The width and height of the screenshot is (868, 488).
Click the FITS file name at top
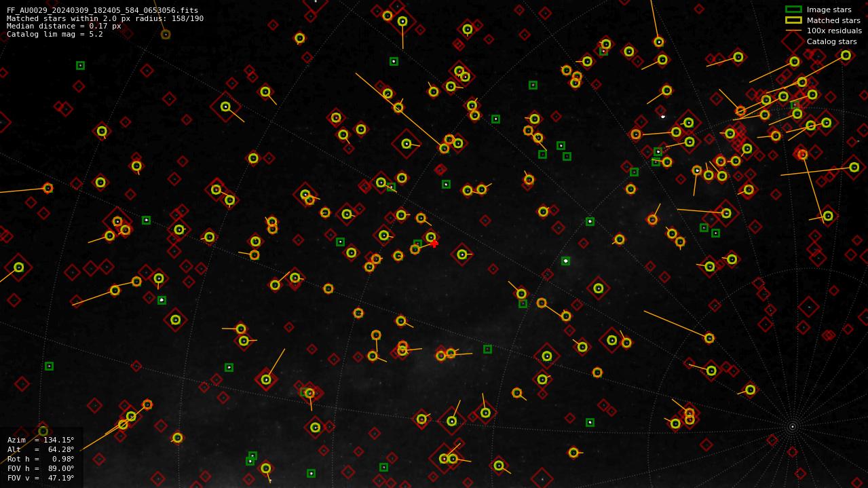[x=102, y=11]
